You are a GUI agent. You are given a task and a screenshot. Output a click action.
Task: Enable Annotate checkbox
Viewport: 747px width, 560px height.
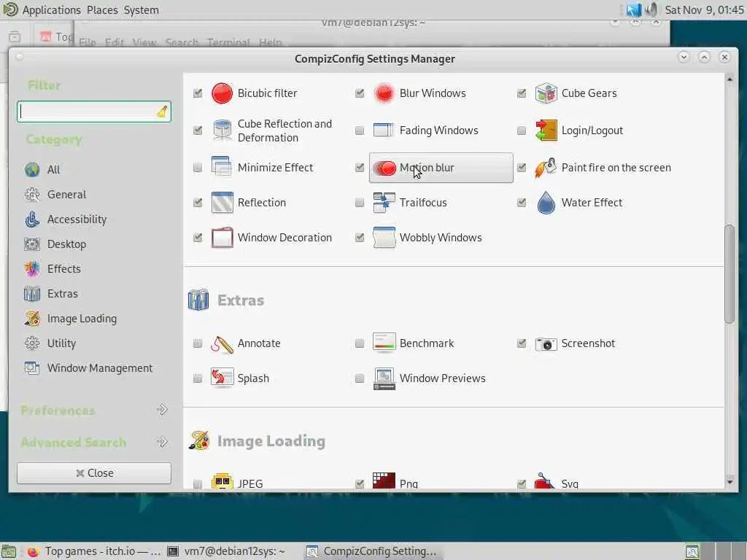198,343
